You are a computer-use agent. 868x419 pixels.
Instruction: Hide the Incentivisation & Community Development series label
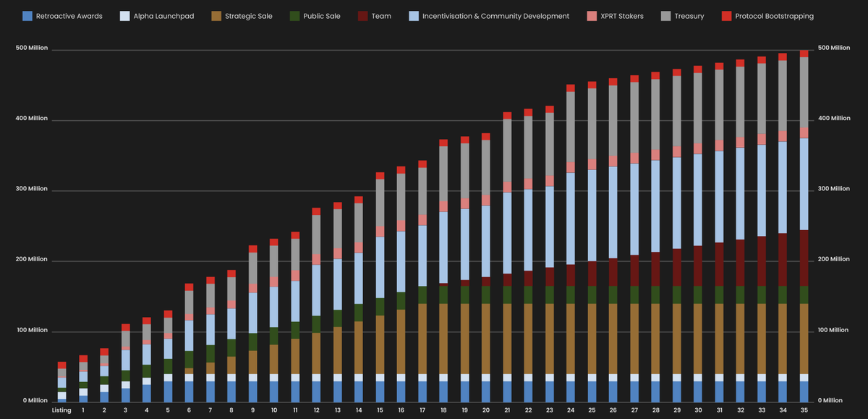[x=495, y=16]
